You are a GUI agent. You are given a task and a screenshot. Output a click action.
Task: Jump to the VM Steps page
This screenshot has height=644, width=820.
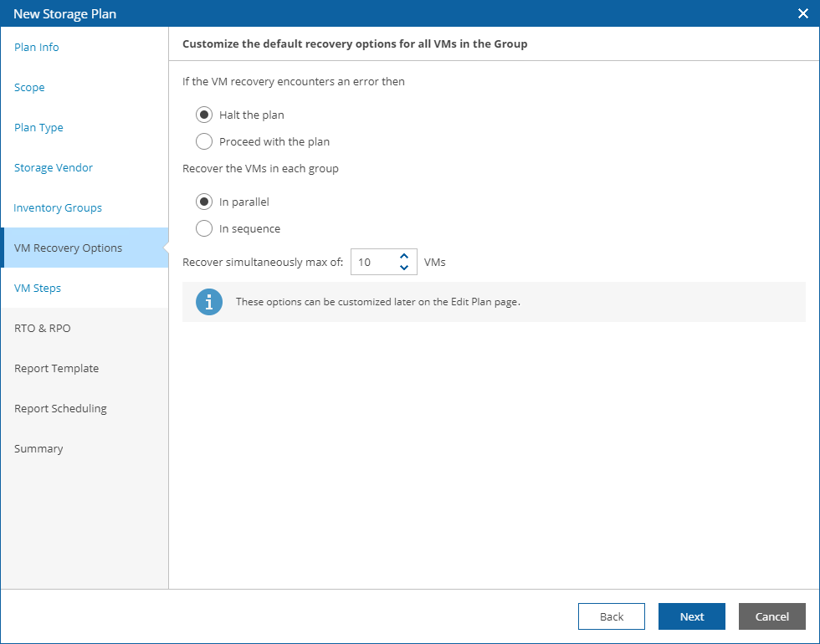coord(38,289)
